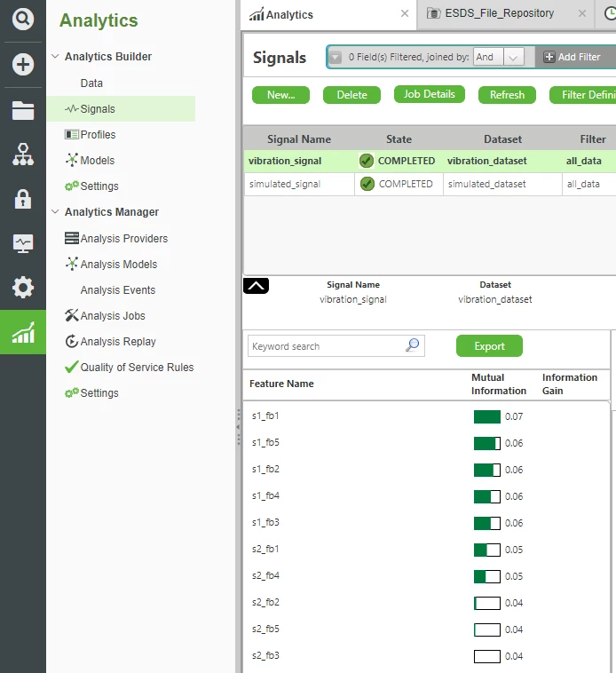This screenshot has width=616, height=673.
Task: Click the s1_fb5 feature name
Action: (x=265, y=442)
